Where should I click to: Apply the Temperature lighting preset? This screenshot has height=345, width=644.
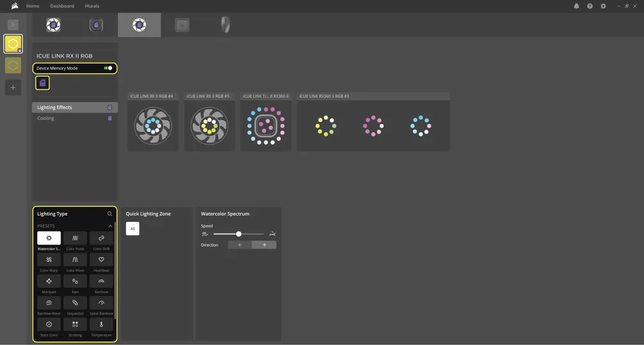tap(102, 324)
